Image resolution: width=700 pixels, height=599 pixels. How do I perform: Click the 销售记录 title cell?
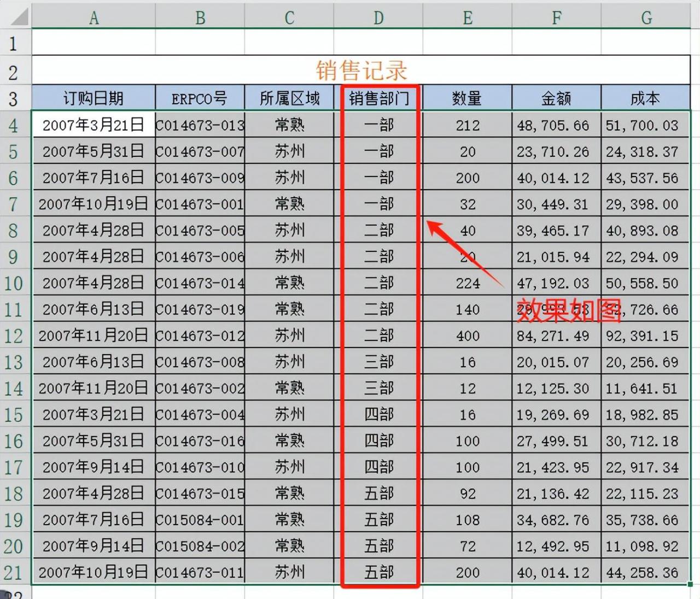pos(361,70)
